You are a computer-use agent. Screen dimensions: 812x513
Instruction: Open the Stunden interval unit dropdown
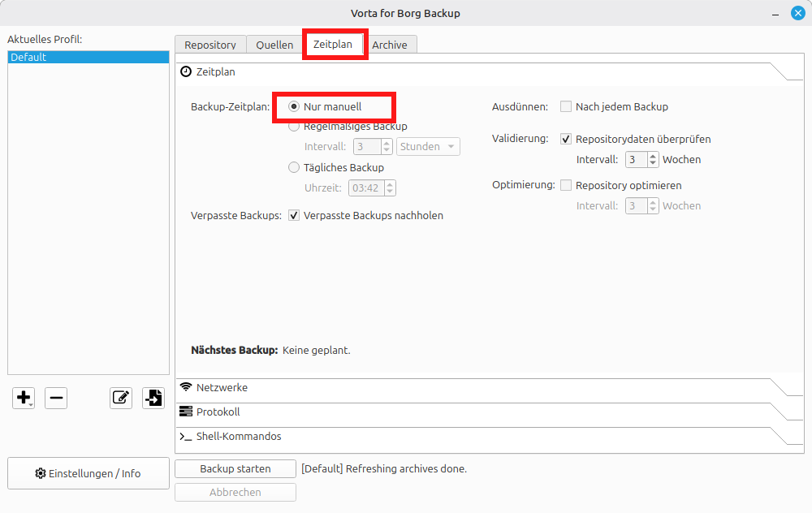coord(428,146)
